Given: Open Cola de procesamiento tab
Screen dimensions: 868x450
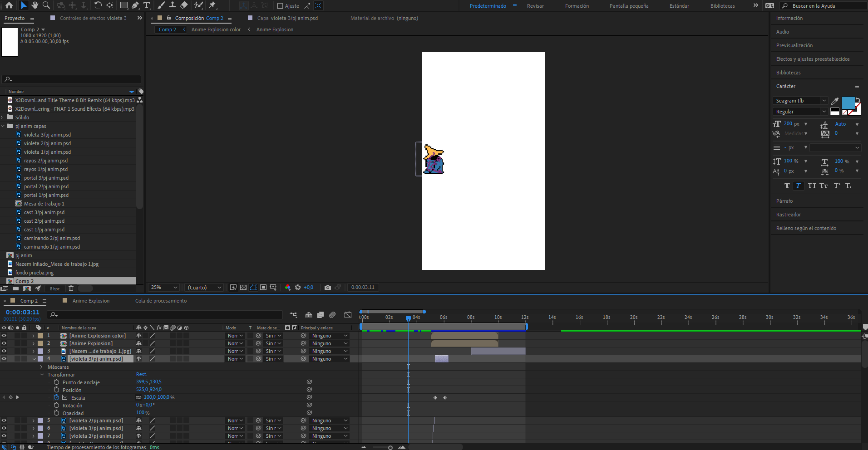Looking at the screenshot, I should tap(161, 301).
